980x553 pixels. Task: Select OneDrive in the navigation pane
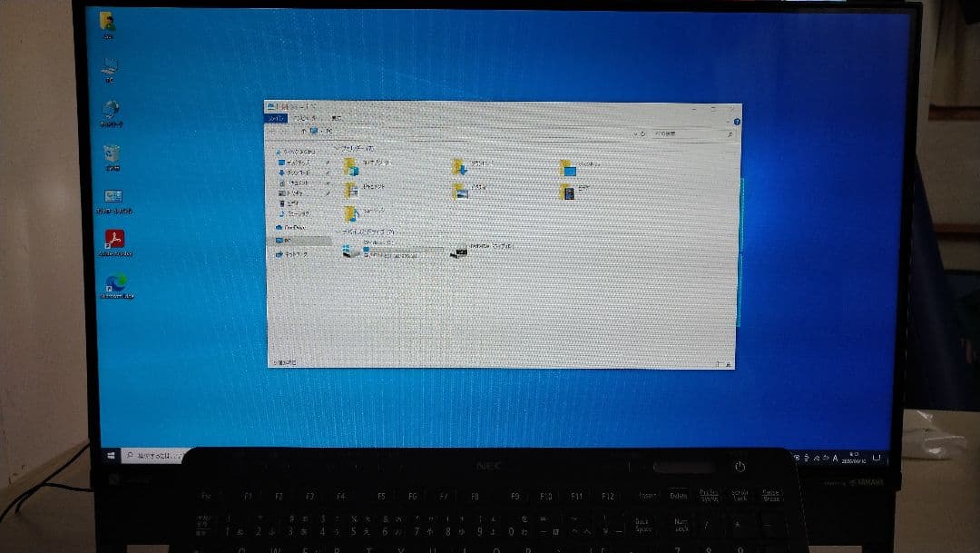click(290, 227)
